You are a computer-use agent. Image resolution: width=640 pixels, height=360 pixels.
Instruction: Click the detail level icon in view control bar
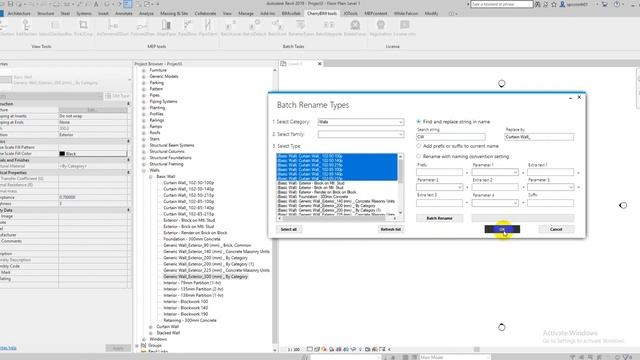pos(310,349)
